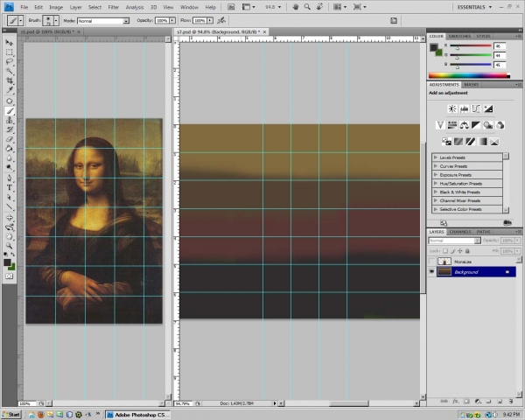This screenshot has width=525, height=420.
Task: Select the Brush tool in the toolbox
Action: coord(10,111)
